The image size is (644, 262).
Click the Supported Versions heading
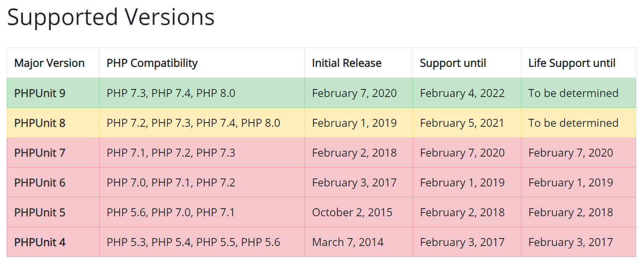pyautogui.click(x=111, y=18)
